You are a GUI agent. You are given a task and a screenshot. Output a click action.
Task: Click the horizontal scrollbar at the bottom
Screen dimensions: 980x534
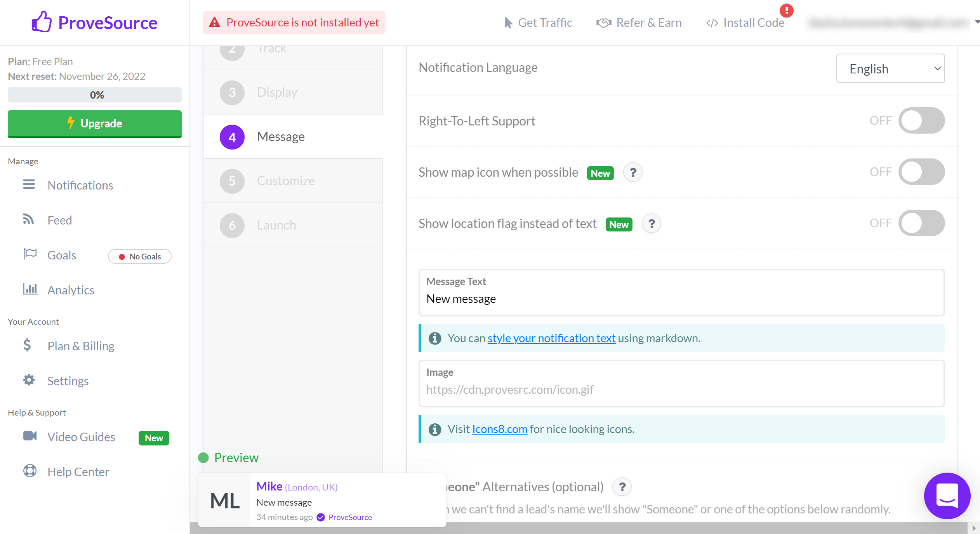579,528
